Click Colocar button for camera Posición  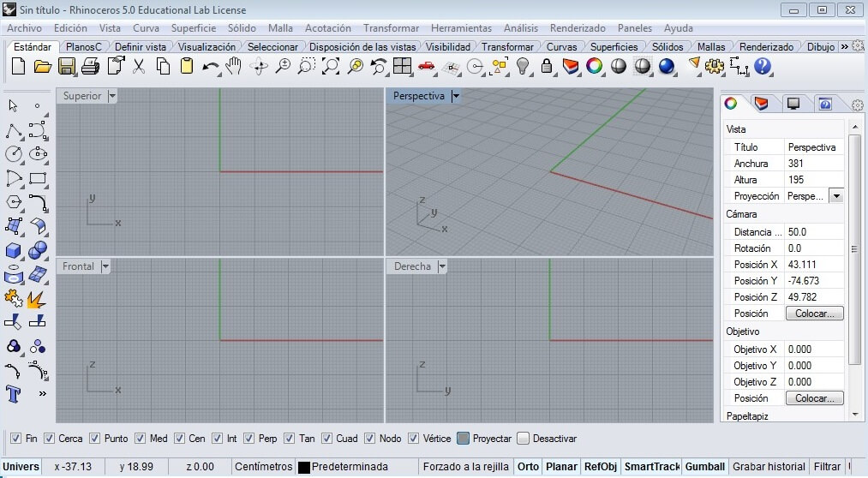coord(814,314)
